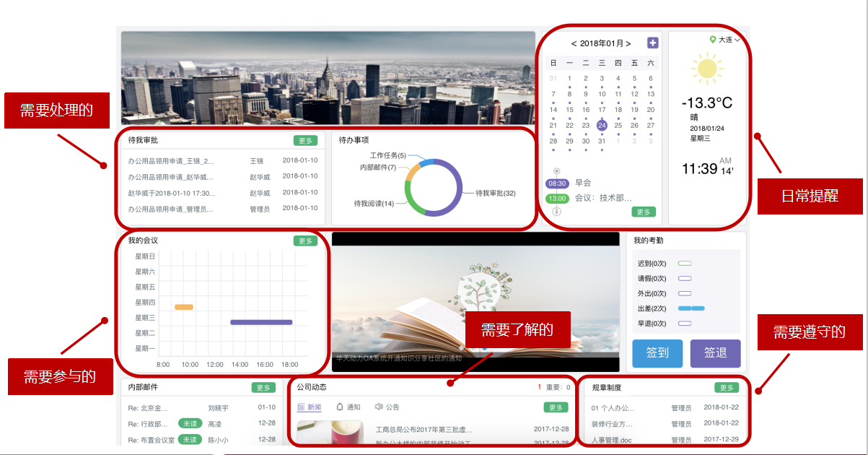868x455 pixels.
Task: Go to previous month in calendar
Action: 574,44
